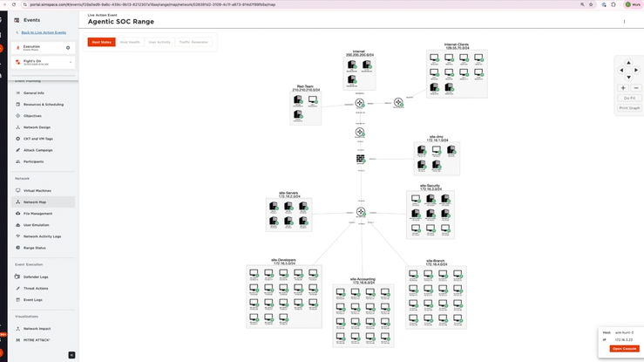Switch to User Activity view
The image size is (644, 362).
pyautogui.click(x=159, y=42)
